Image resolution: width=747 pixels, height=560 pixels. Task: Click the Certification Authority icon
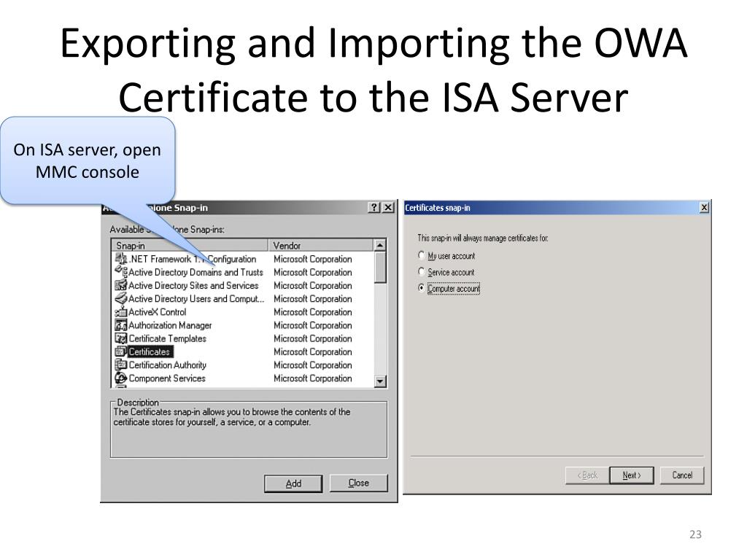point(121,365)
